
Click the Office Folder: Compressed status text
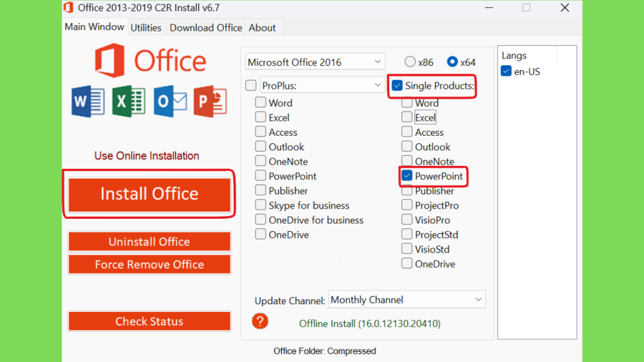(325, 351)
